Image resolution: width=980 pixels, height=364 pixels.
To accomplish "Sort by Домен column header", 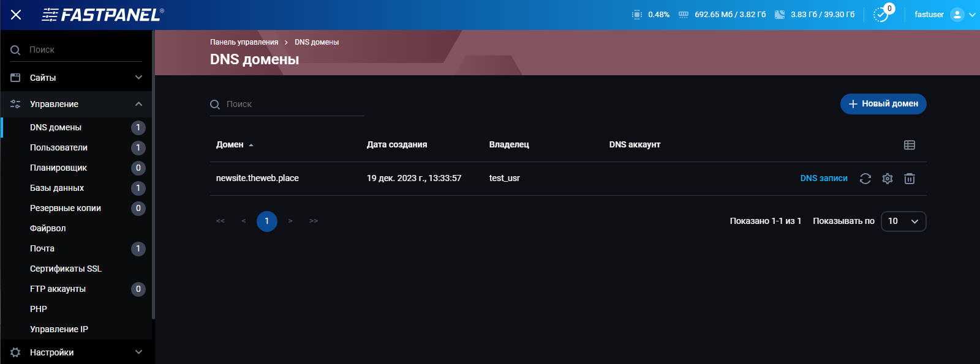I will tap(230, 145).
